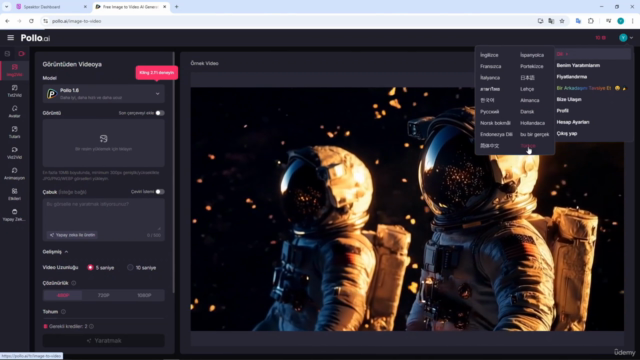Go back in browser history
The height and width of the screenshot is (360, 640).
click(7, 21)
